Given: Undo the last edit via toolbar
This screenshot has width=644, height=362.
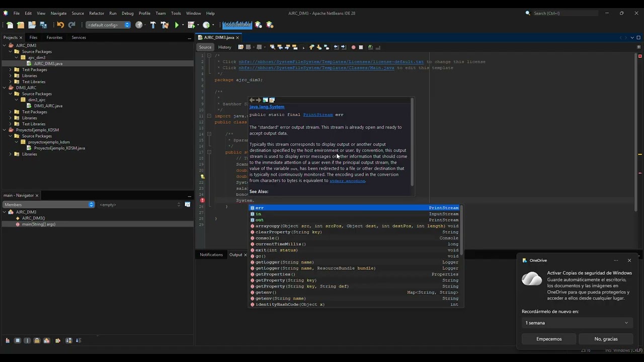Looking at the screenshot, I should (60, 25).
